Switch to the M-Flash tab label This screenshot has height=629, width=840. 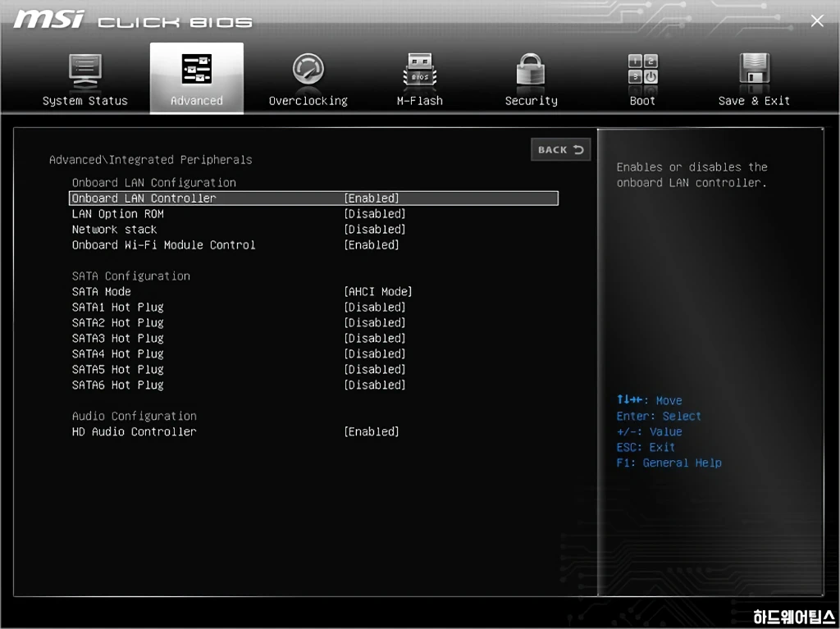(x=420, y=101)
